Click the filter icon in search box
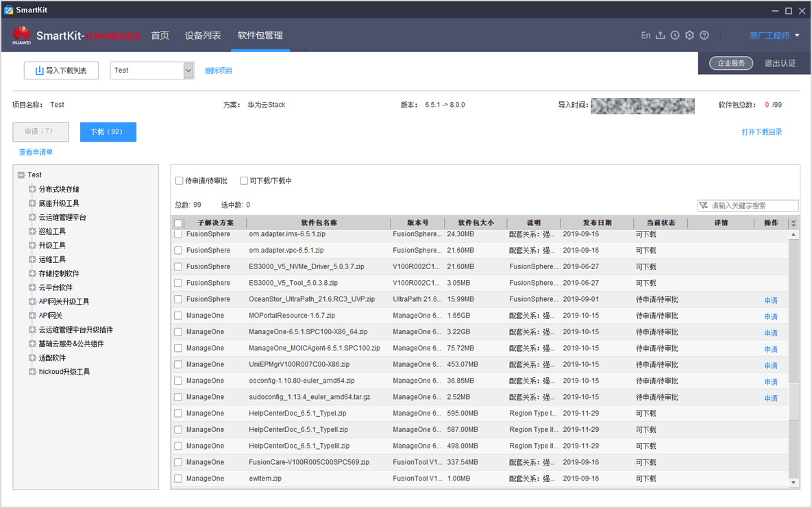Viewport: 812px width, 508px height. [x=703, y=205]
